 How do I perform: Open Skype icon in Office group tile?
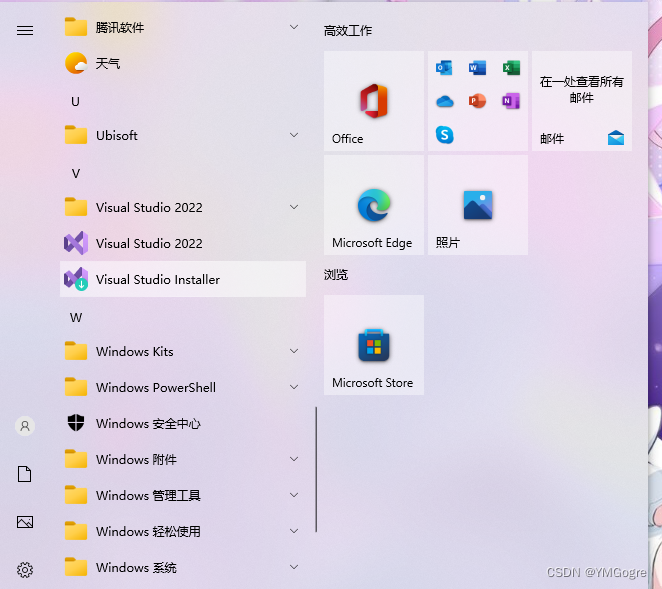coord(445,135)
